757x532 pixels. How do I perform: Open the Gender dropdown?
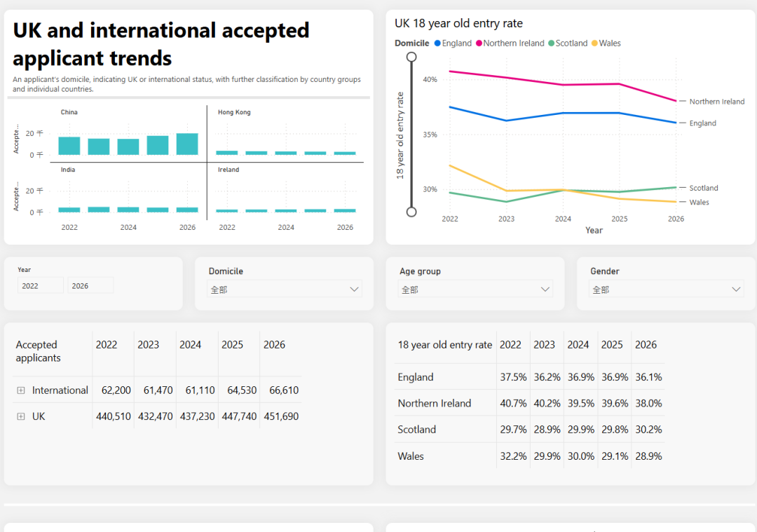(666, 289)
